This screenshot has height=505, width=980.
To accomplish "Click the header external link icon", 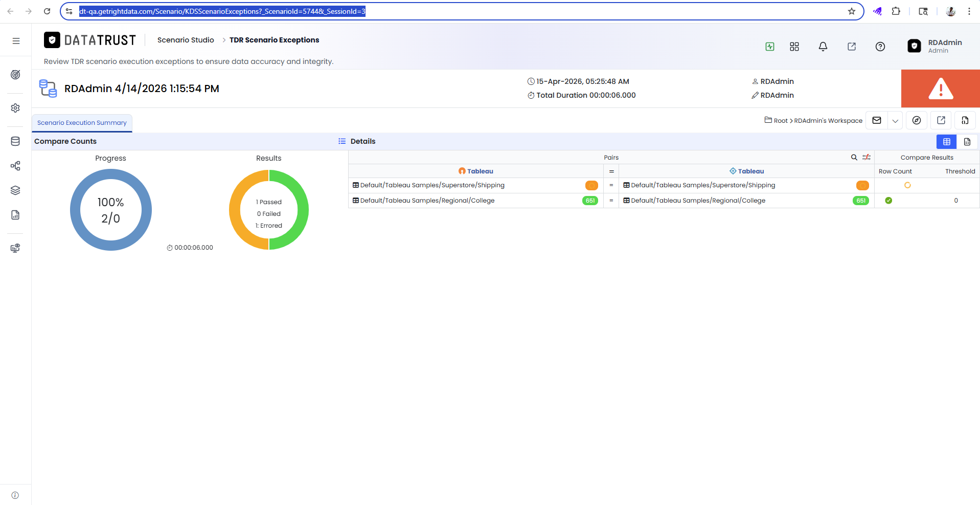I will pos(852,47).
